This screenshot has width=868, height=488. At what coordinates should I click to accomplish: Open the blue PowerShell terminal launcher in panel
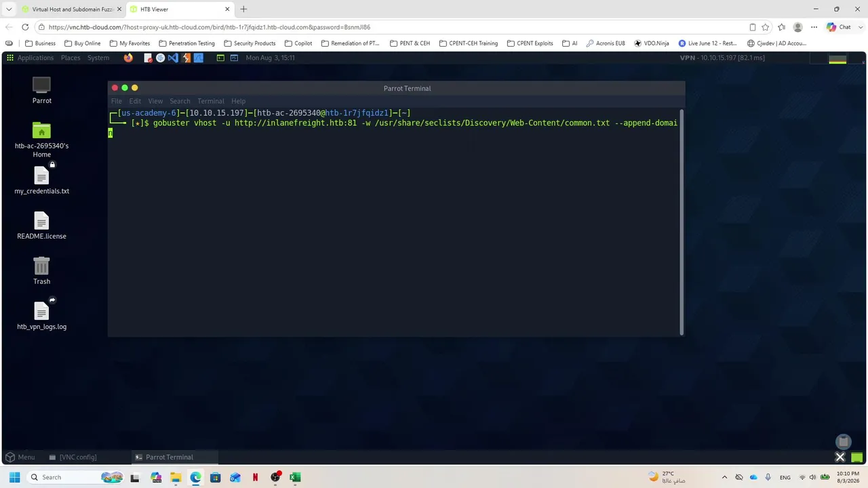pyautogui.click(x=234, y=58)
